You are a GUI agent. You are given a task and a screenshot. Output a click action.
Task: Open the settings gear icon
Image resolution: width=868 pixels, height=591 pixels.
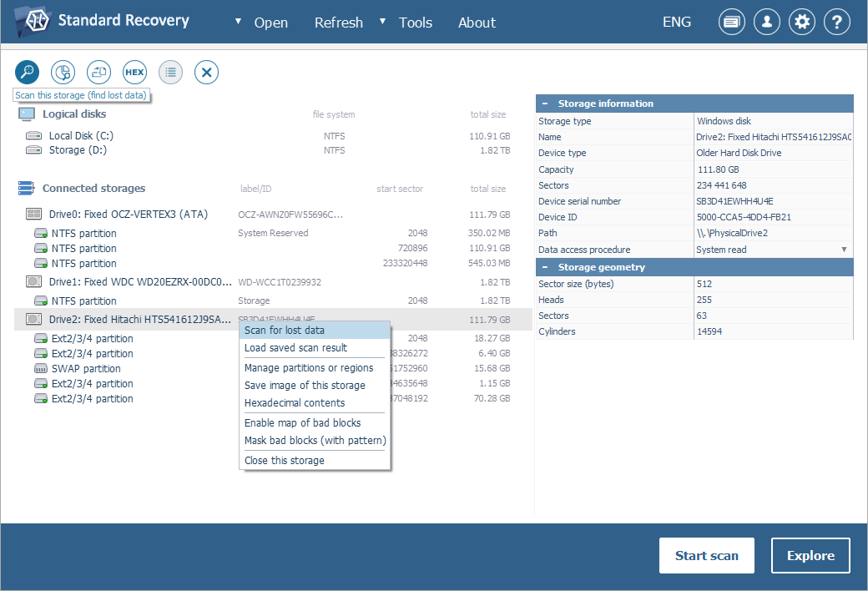point(802,23)
